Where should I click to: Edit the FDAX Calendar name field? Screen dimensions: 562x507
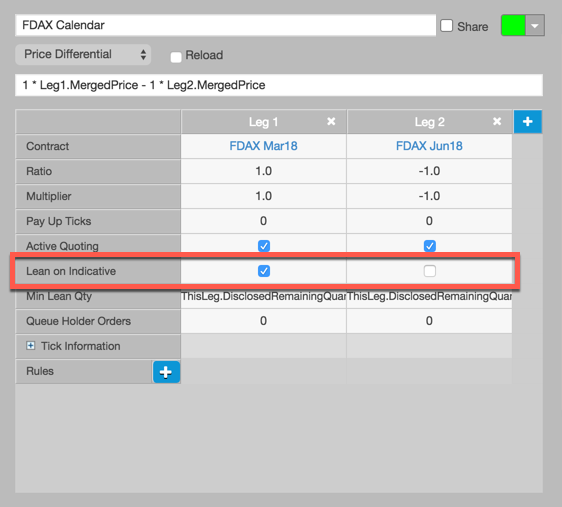tap(225, 25)
